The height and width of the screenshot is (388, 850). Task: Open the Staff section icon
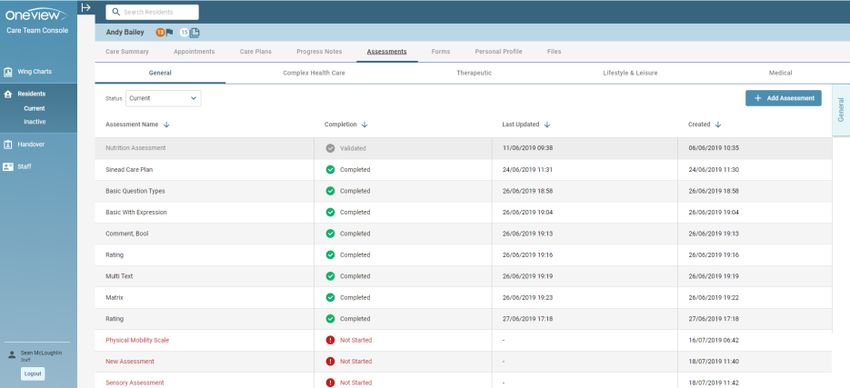point(8,167)
